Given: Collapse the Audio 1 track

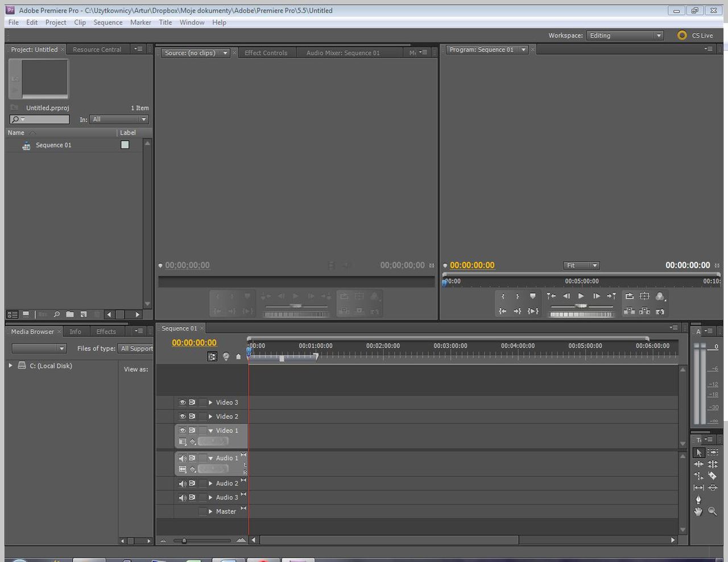Looking at the screenshot, I should point(210,458).
